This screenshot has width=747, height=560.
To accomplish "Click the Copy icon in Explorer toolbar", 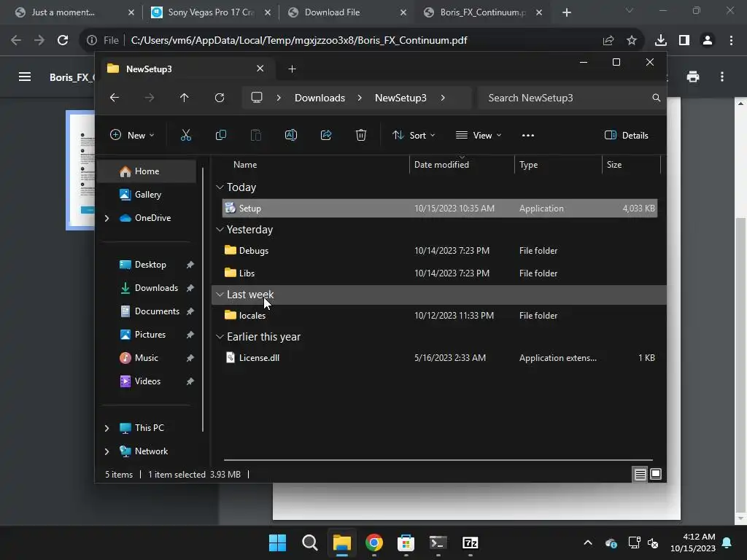I will [x=220, y=135].
